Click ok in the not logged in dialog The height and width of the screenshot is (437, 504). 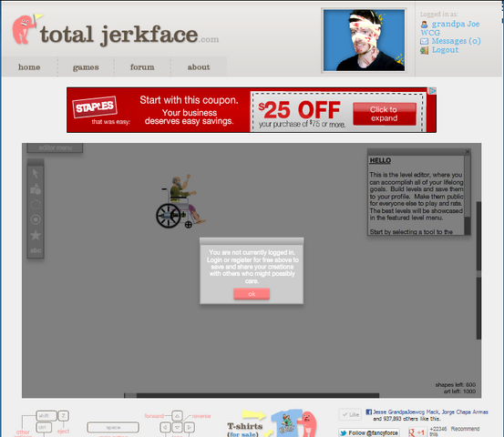click(252, 294)
